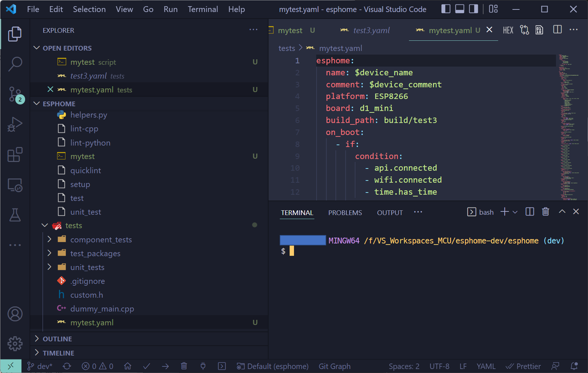Open Git Graph from status bar

[x=334, y=366]
